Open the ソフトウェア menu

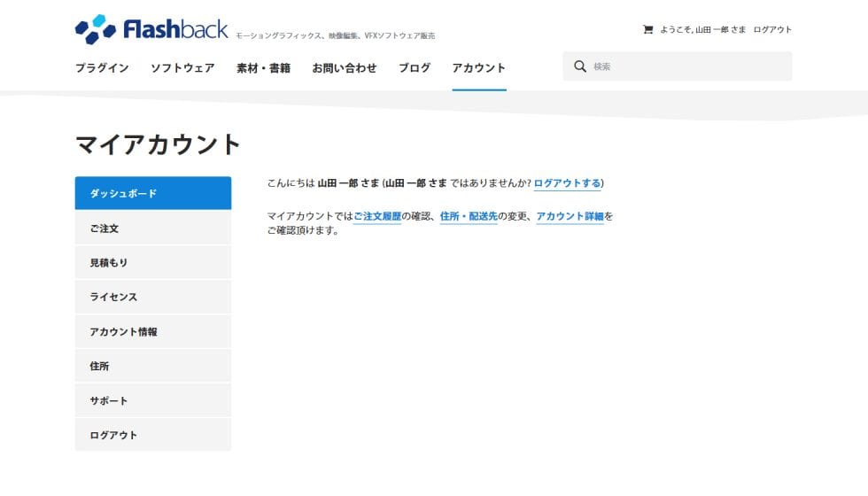(x=182, y=68)
